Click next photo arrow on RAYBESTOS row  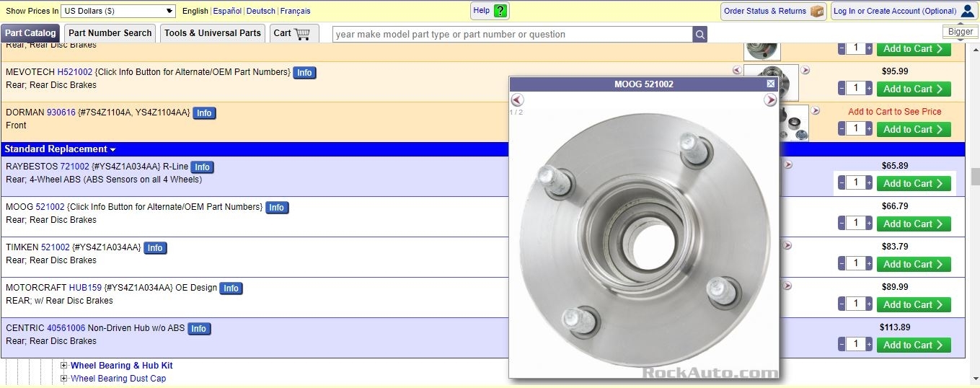[x=787, y=164]
